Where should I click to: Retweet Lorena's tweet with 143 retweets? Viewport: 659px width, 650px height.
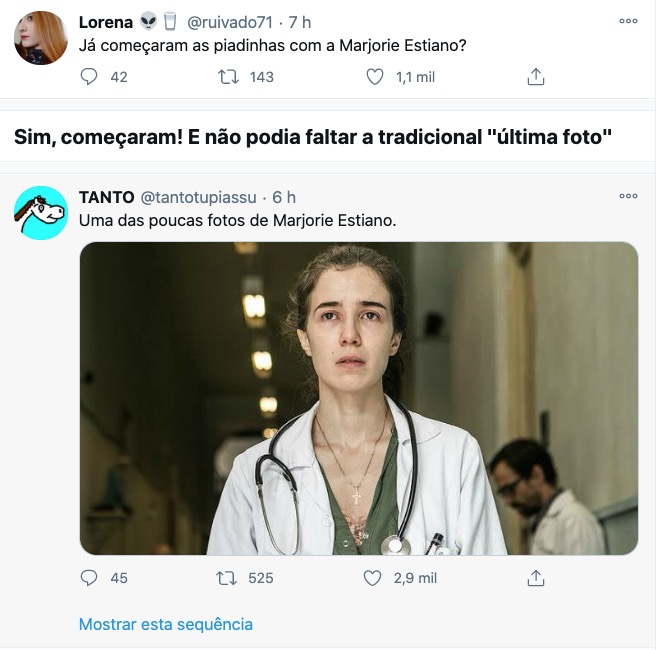coord(228,77)
